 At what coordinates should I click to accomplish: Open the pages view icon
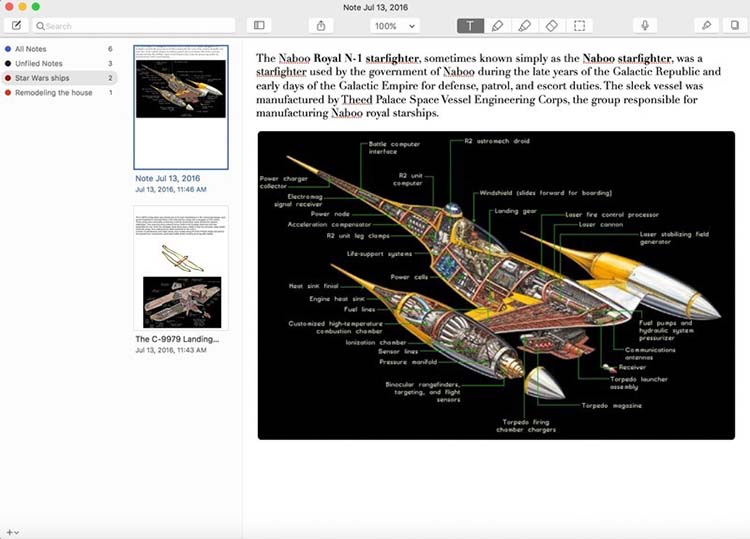pos(735,26)
